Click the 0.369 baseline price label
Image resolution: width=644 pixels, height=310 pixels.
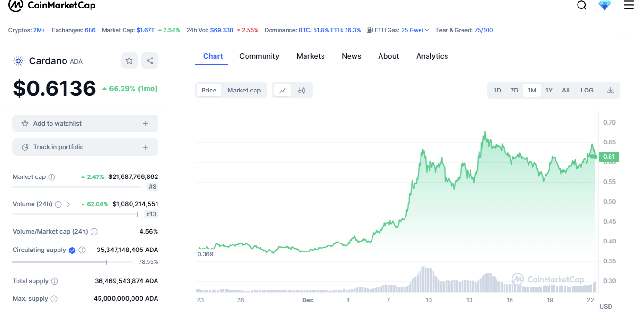pos(205,254)
